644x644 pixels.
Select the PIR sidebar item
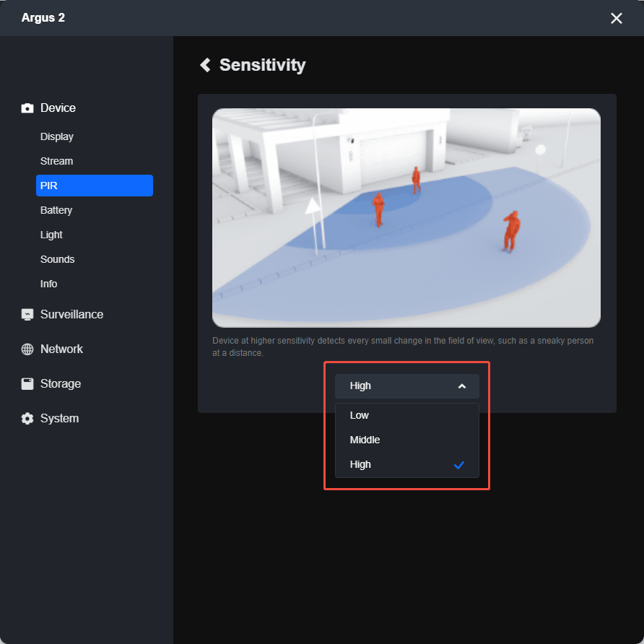[95, 186]
